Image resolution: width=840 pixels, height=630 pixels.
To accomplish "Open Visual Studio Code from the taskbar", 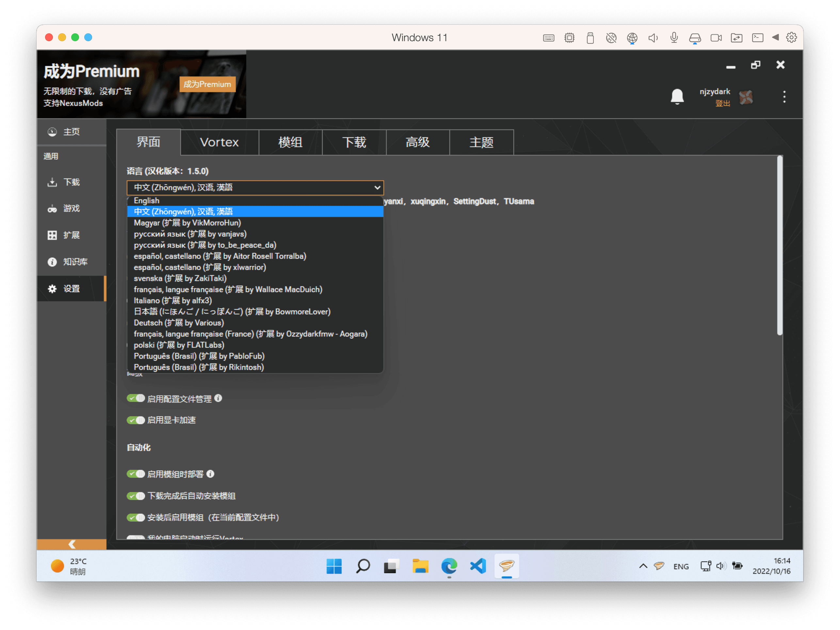I will click(x=478, y=566).
